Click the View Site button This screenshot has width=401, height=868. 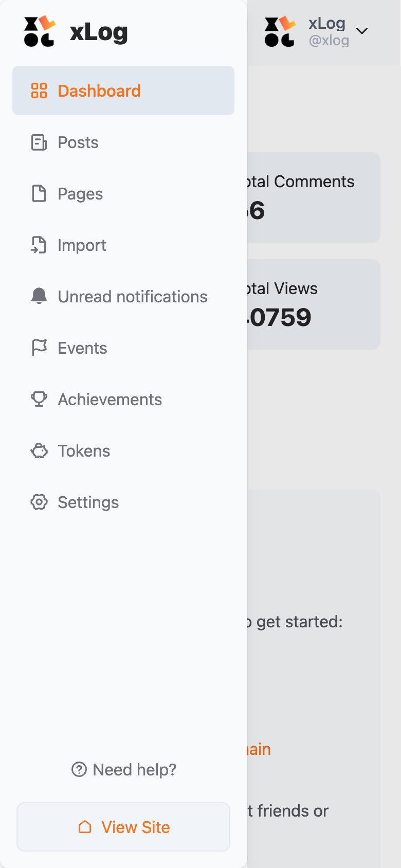[x=123, y=827]
